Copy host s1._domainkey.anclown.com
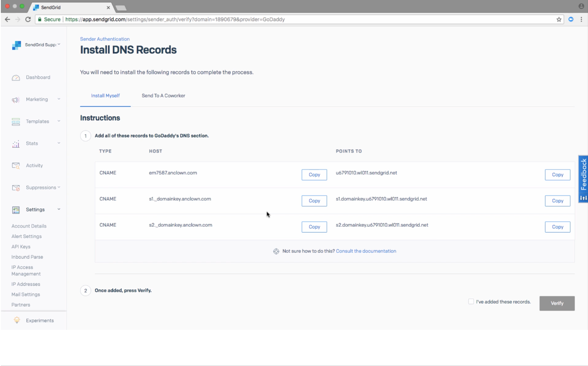Screen dimensions: 588x366 pos(314,201)
